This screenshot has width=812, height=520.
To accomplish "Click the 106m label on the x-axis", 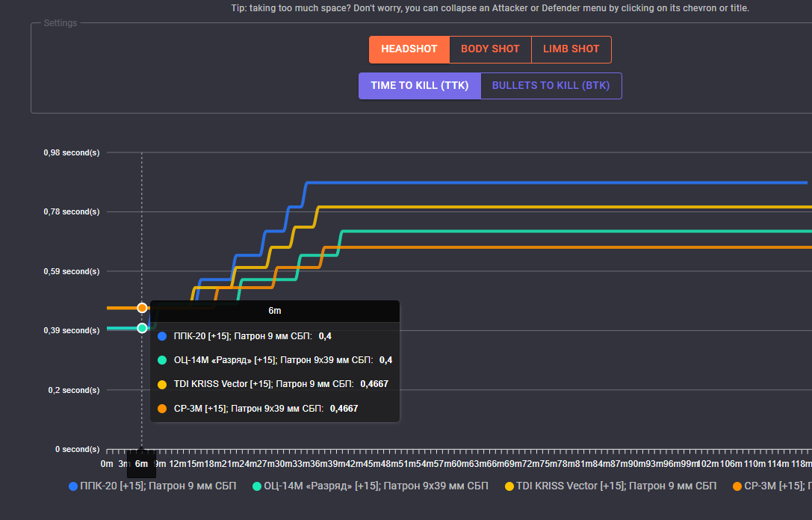I will (731, 463).
